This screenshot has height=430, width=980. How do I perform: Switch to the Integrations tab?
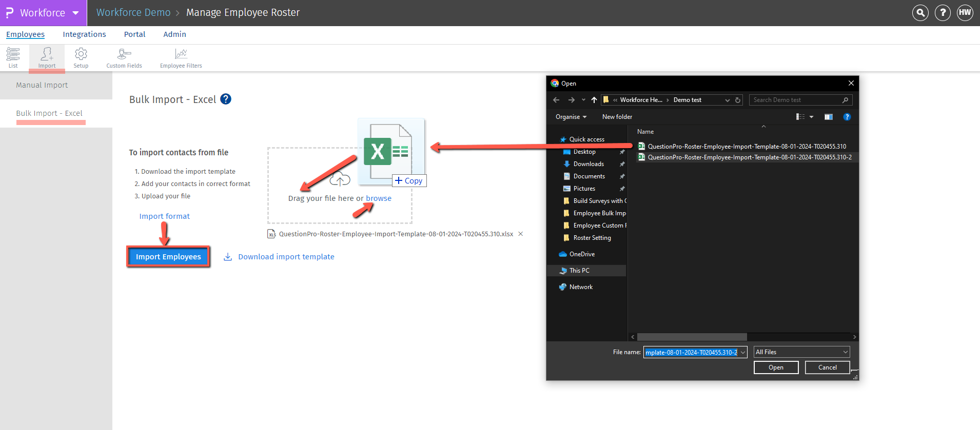click(x=84, y=34)
